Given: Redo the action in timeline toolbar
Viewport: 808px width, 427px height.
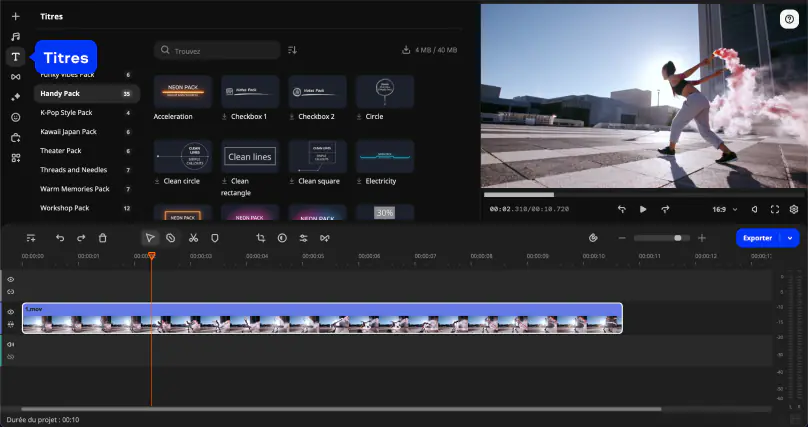Looking at the screenshot, I should (x=81, y=238).
